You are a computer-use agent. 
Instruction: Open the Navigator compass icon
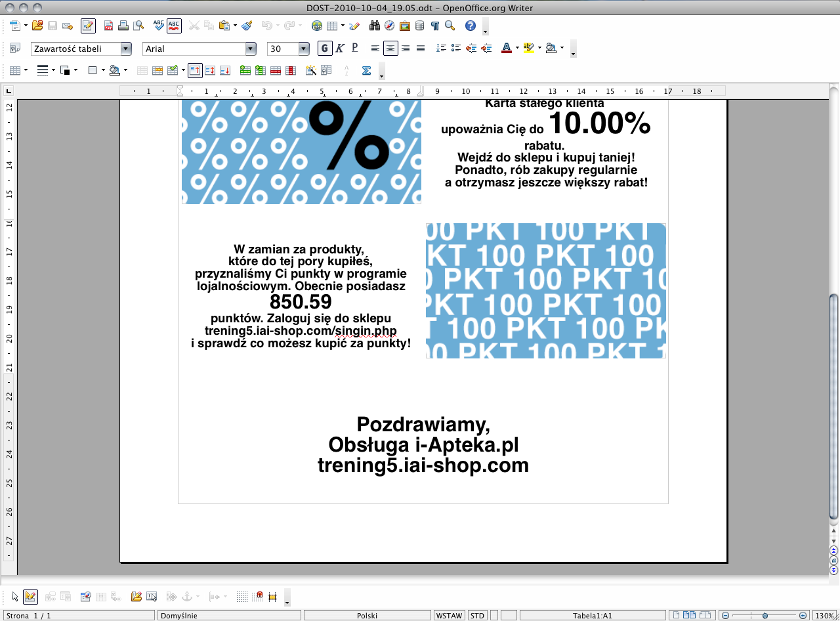(x=389, y=26)
